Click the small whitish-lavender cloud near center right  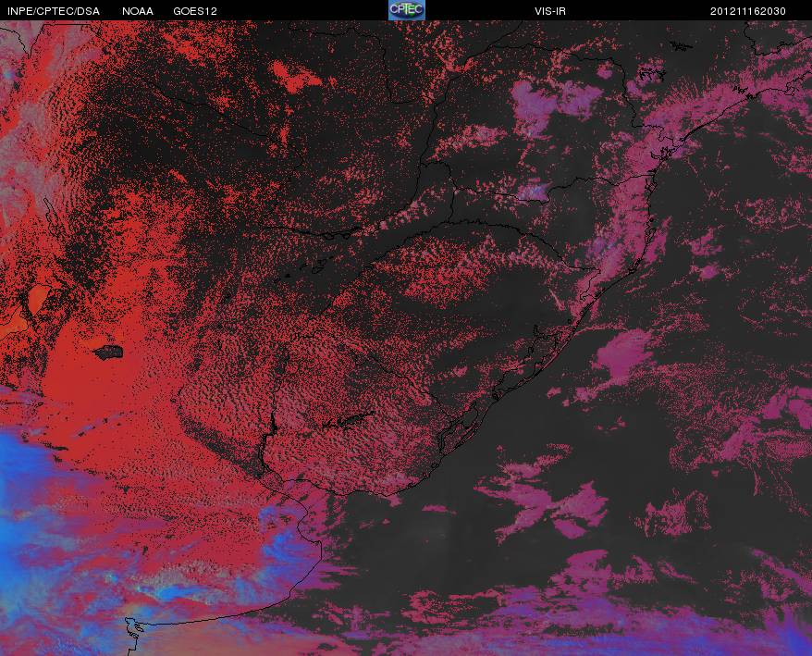(535, 191)
